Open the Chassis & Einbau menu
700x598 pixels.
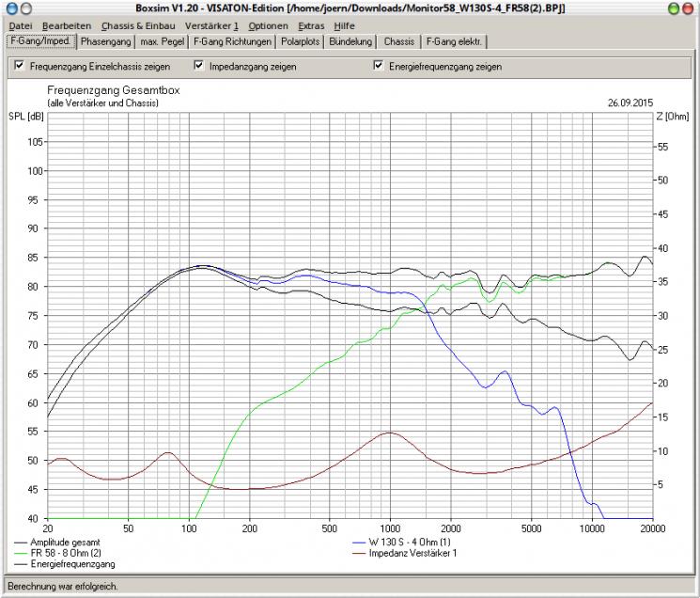pos(138,26)
